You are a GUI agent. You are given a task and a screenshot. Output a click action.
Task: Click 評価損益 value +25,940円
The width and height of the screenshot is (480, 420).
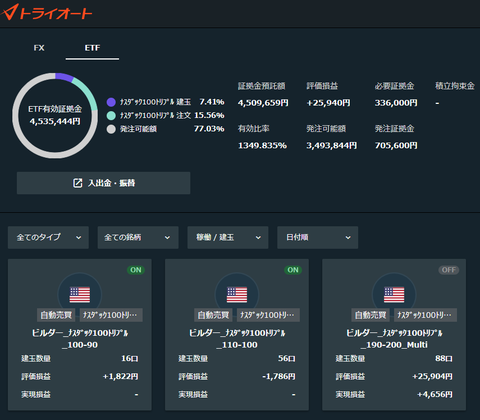coord(328,103)
